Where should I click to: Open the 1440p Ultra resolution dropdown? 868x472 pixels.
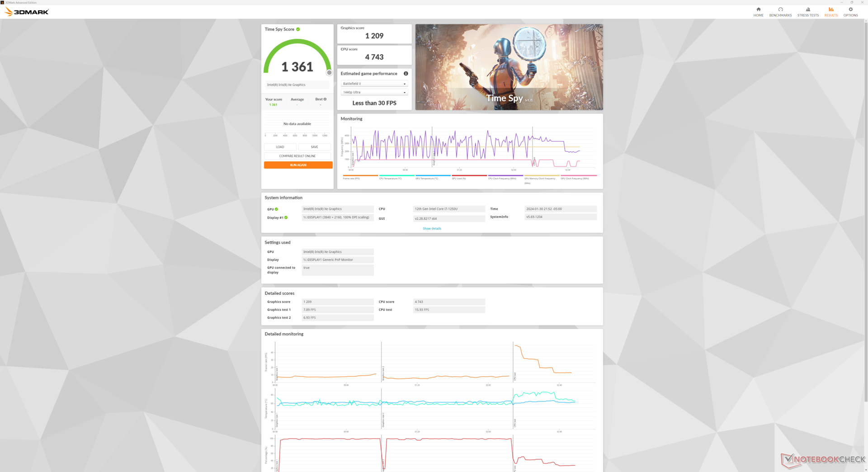[374, 92]
